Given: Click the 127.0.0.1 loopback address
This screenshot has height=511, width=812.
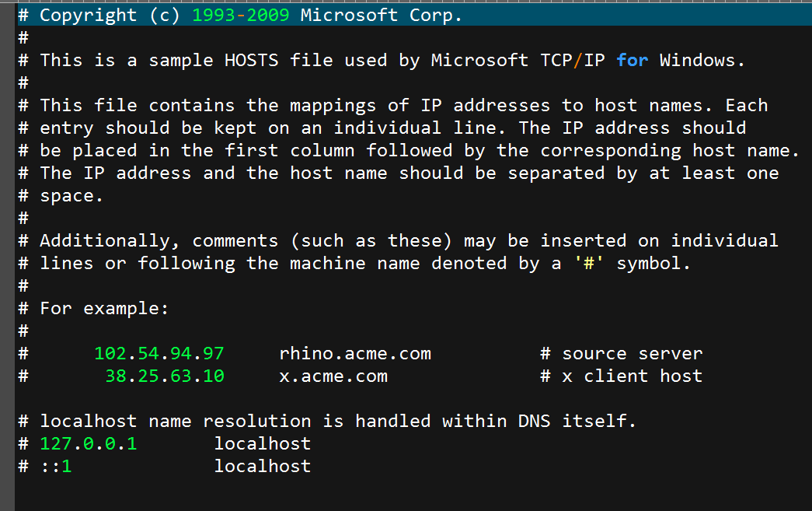Looking at the screenshot, I should (89, 443).
